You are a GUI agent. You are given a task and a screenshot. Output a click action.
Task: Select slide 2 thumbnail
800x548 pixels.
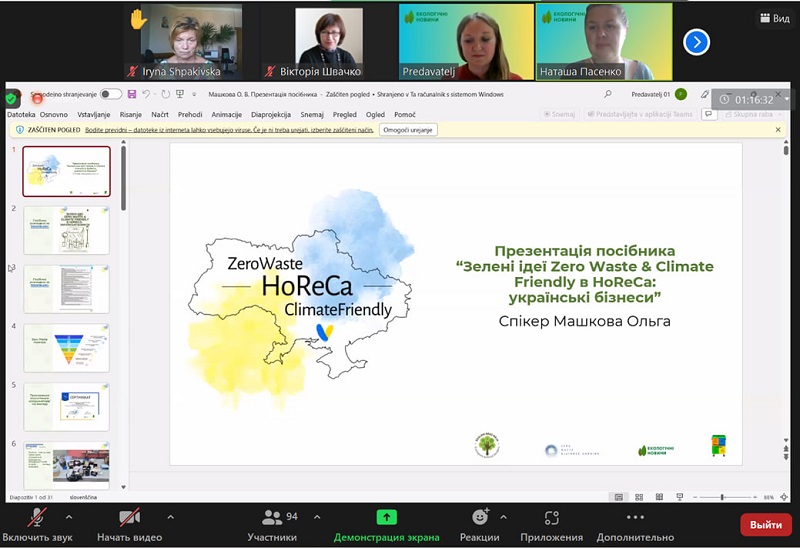[66, 230]
